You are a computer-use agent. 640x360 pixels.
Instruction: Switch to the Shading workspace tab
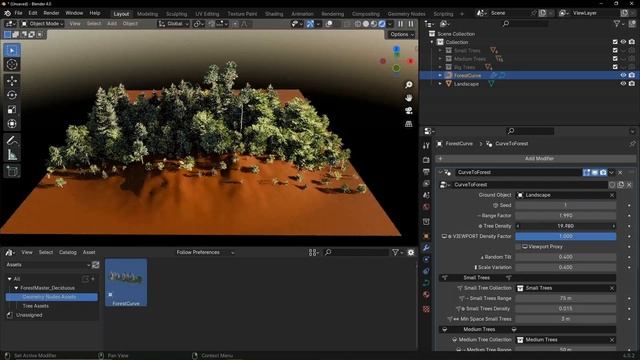coord(274,14)
